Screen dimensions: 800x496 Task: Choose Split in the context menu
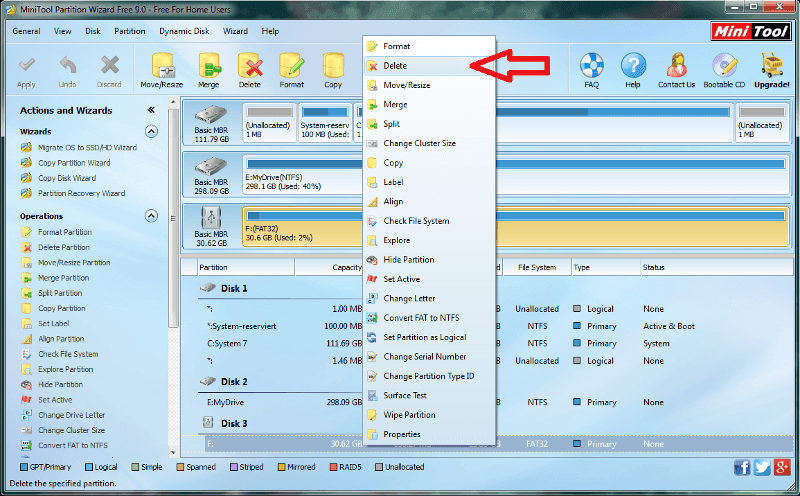[429, 123]
